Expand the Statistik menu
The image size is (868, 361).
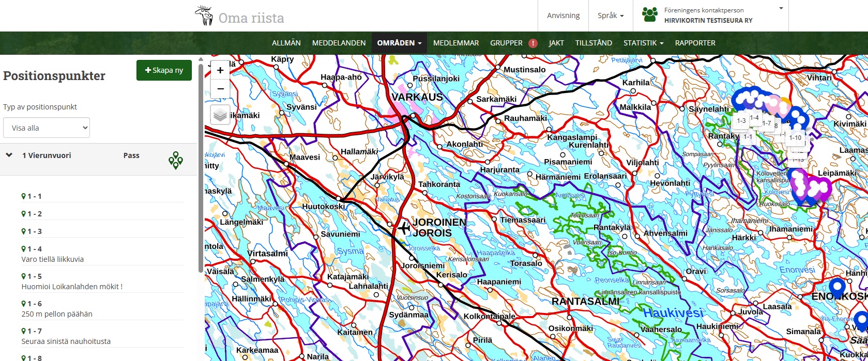click(x=643, y=43)
